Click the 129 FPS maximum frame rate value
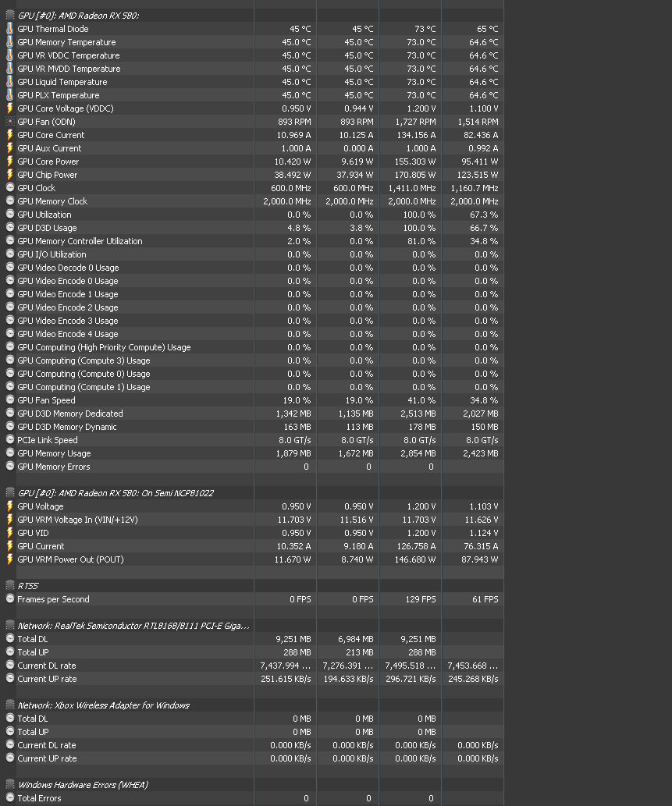The width and height of the screenshot is (672, 806). pos(421,599)
